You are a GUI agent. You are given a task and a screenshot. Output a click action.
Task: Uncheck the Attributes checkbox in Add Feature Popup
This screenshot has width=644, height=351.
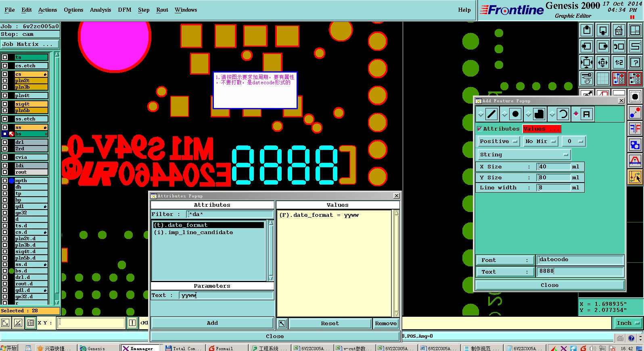point(479,129)
